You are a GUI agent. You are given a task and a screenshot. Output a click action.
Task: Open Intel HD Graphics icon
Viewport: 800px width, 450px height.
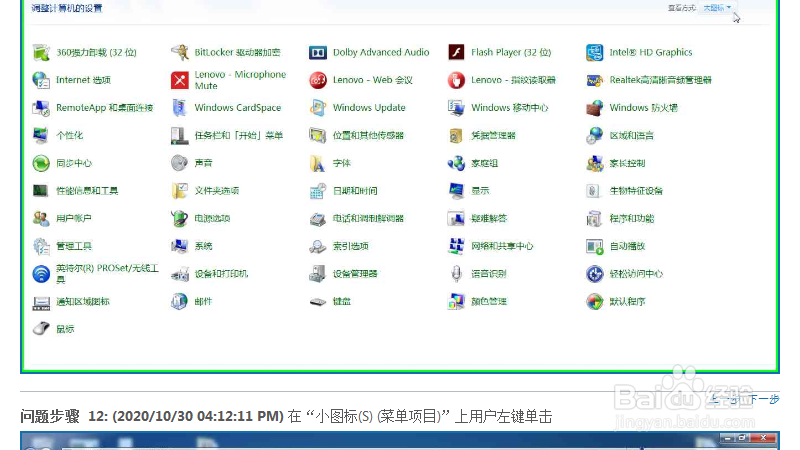(x=594, y=52)
